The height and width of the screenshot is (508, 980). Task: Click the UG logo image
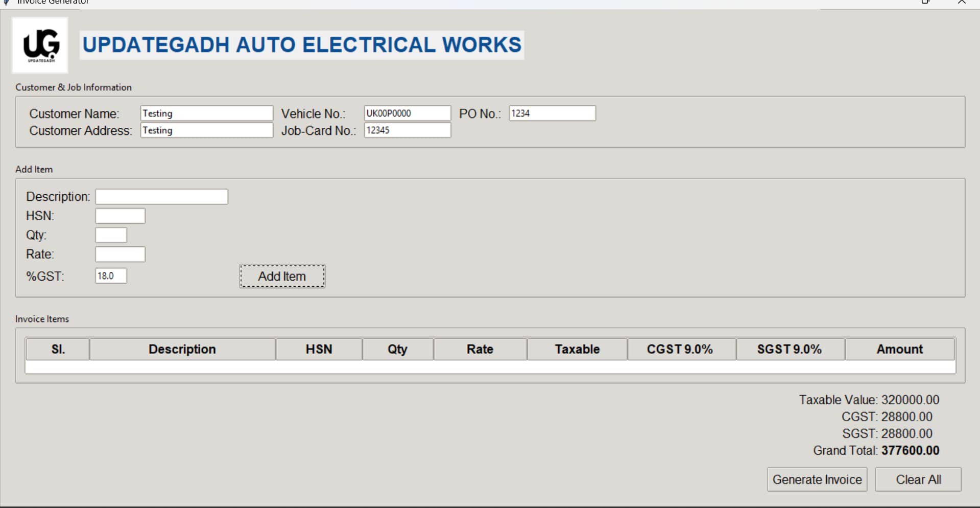click(x=39, y=44)
